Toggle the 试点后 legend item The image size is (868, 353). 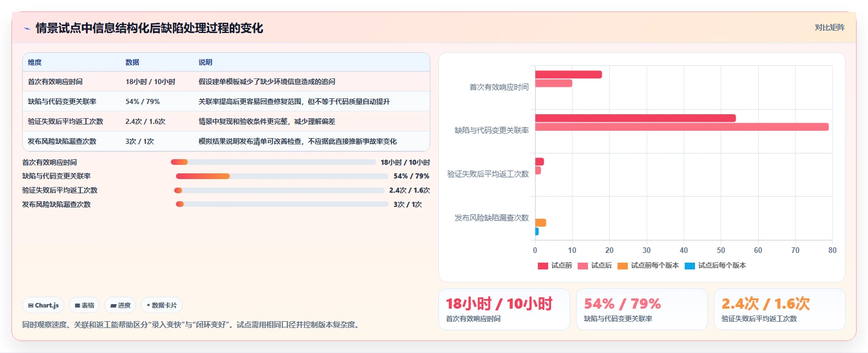595,265
